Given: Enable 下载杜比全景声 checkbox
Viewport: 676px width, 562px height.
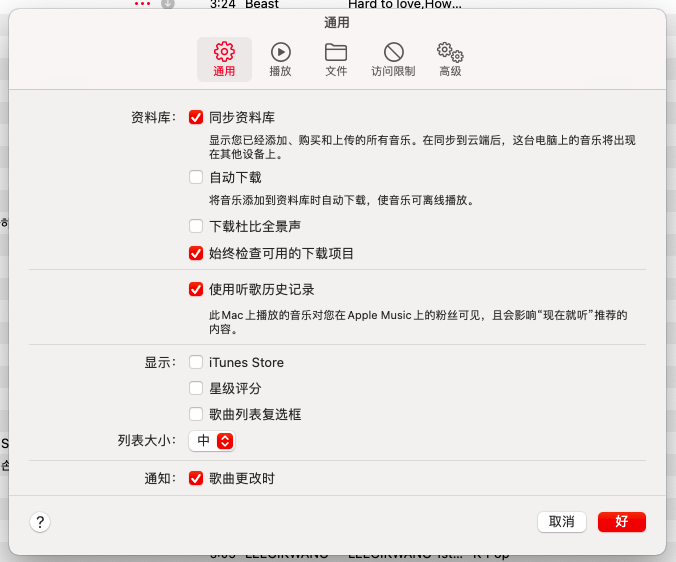Looking at the screenshot, I should (x=196, y=226).
